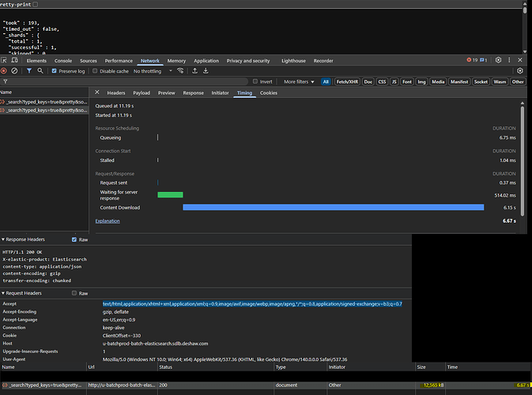The width and height of the screenshot is (532, 395).
Task: Open the Response tab of the request
Action: click(193, 92)
